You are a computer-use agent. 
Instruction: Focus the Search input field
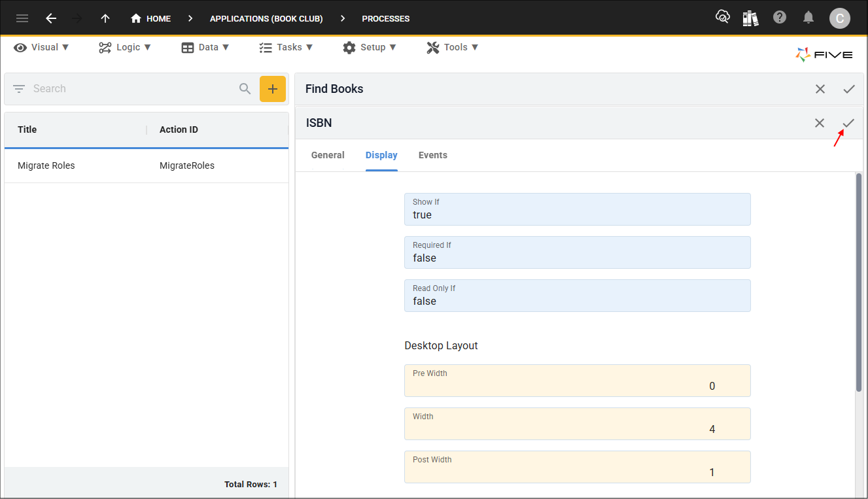[x=133, y=89]
